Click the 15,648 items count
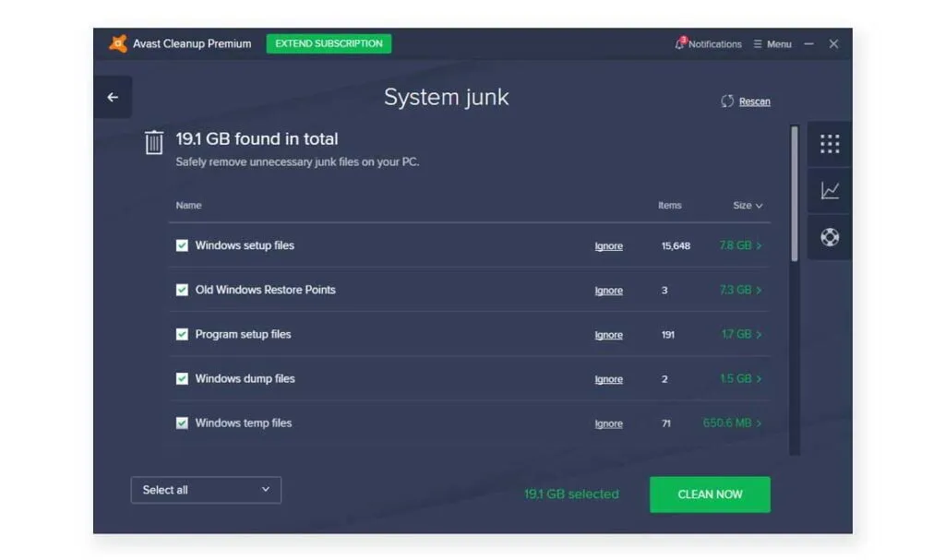This screenshot has height=560, width=945. (x=676, y=246)
